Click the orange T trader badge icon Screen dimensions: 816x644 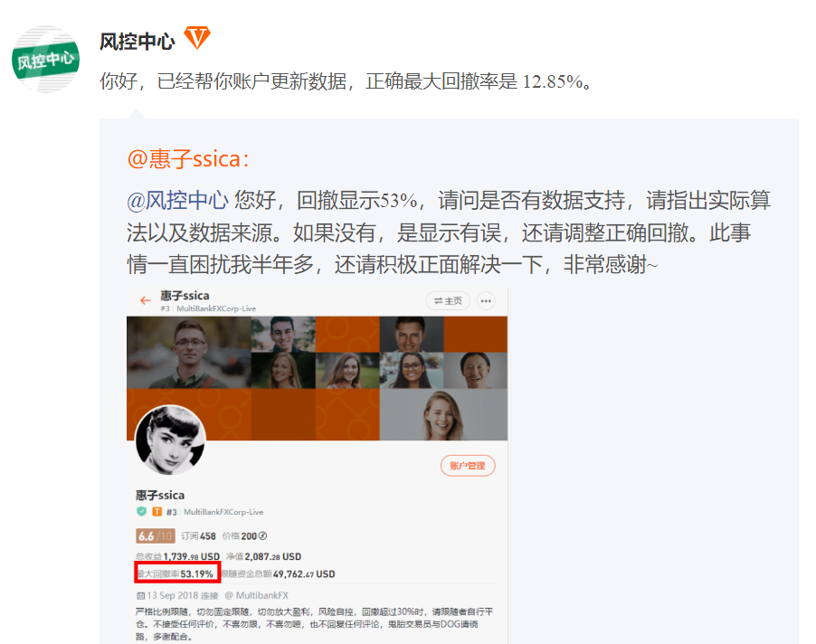157,512
